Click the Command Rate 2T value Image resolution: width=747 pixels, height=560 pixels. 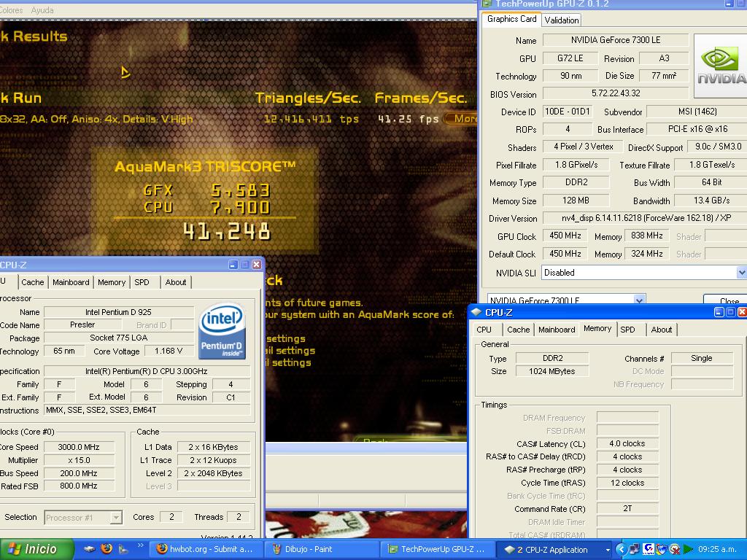click(x=627, y=509)
